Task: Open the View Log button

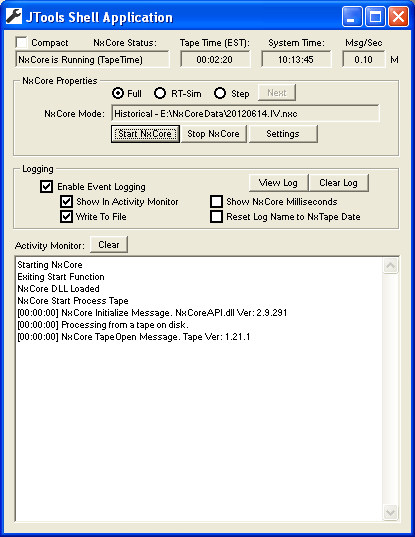Action: (278, 183)
